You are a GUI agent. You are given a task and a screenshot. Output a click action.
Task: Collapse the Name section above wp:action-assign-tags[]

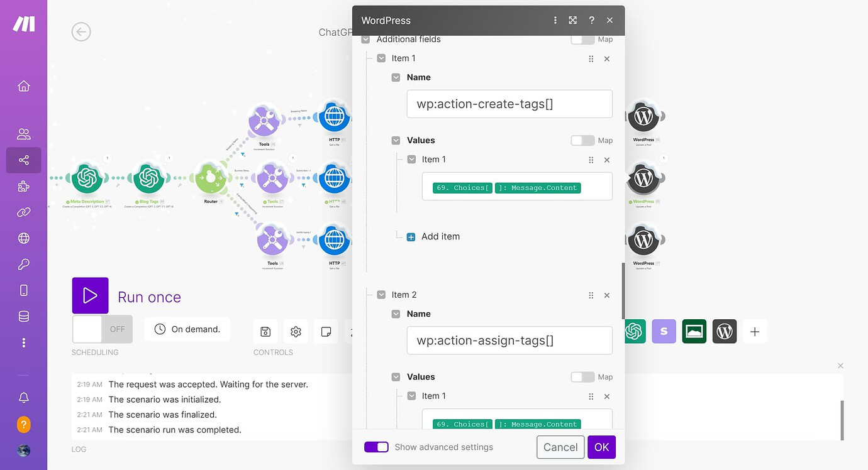(x=396, y=314)
